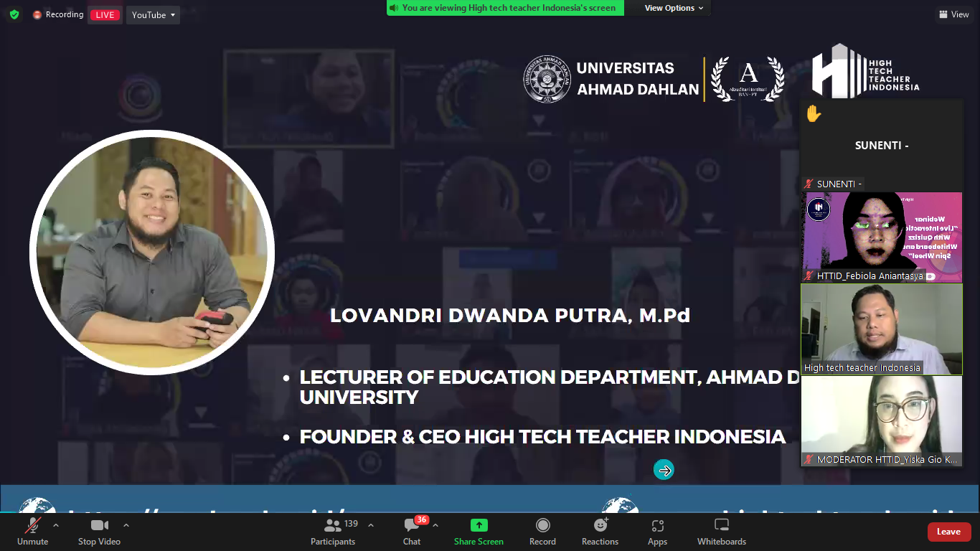Click the green Share Screen button
The height and width of the screenshot is (551, 980).
click(479, 532)
